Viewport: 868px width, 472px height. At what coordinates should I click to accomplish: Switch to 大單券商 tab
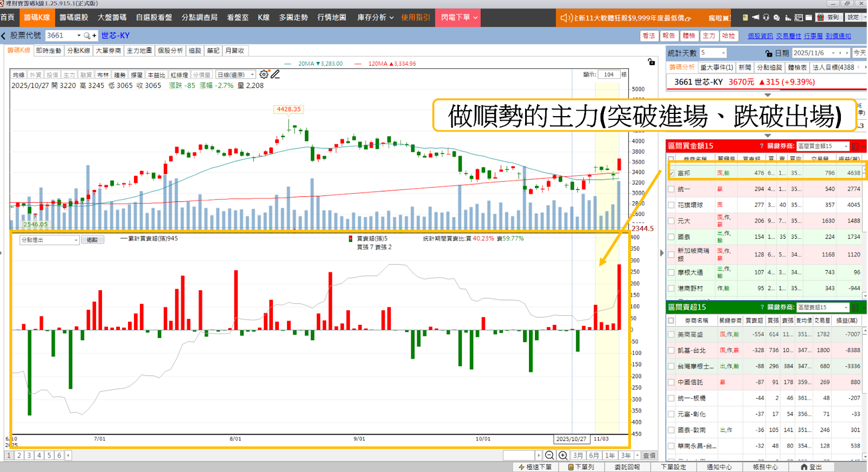tap(108, 50)
